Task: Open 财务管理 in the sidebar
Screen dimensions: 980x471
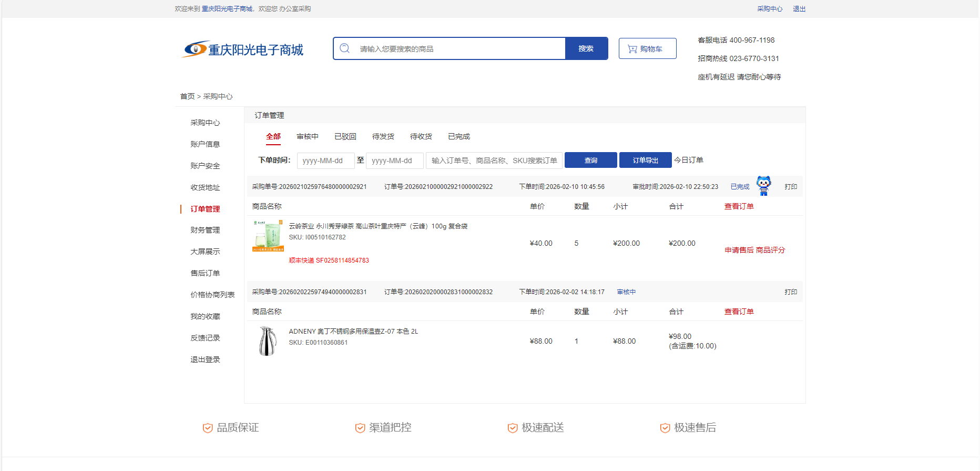Action: click(x=205, y=230)
